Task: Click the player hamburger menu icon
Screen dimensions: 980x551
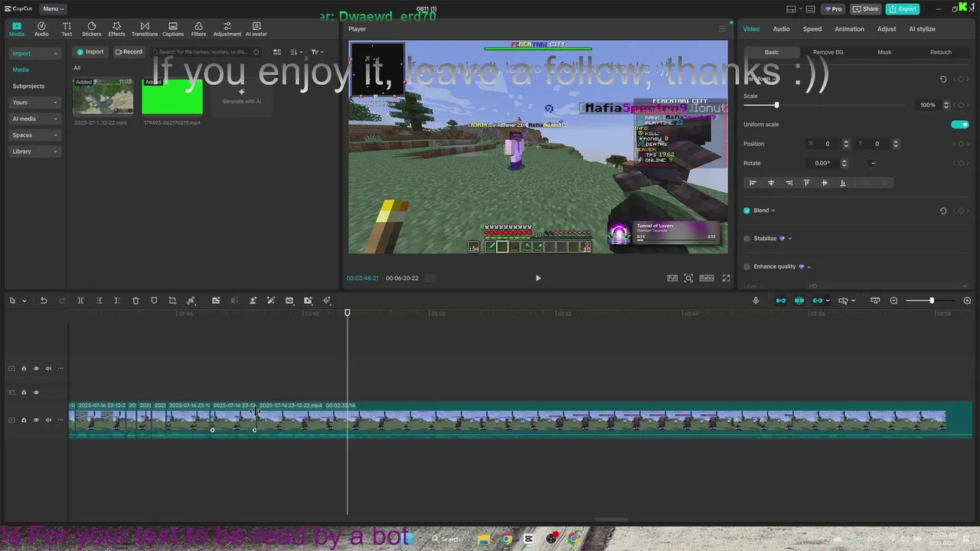Action: (x=721, y=29)
